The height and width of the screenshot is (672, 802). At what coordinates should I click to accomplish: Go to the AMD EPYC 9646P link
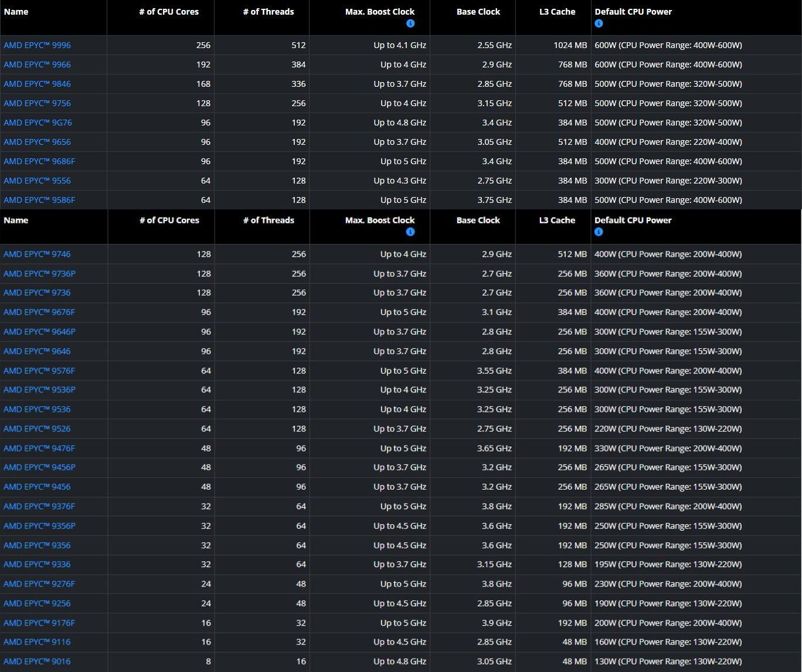39,331
